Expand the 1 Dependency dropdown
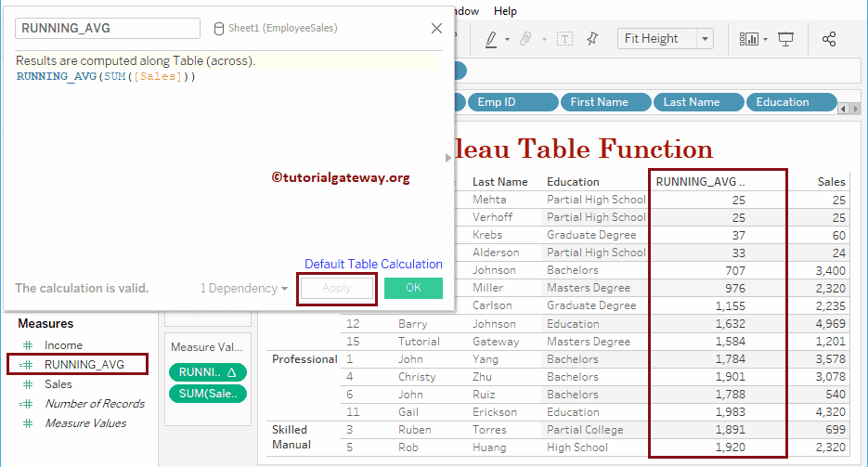Screen dimensions: 868x467 244,289
